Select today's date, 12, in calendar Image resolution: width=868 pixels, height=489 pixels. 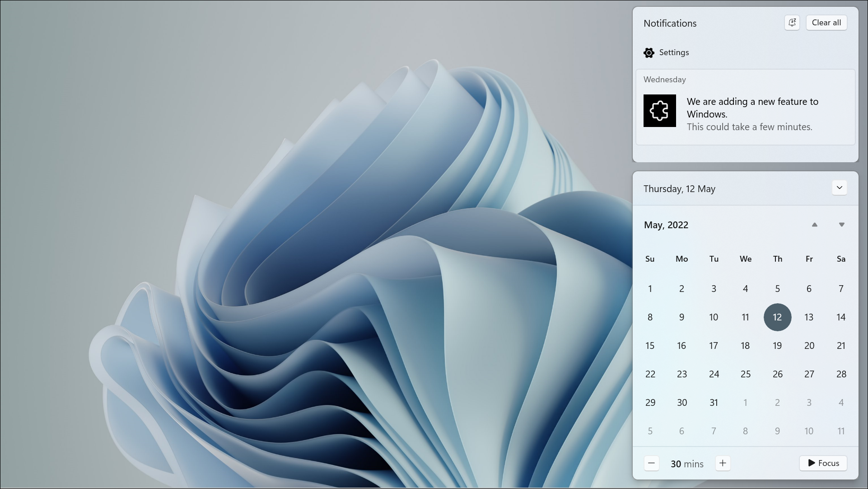(777, 317)
